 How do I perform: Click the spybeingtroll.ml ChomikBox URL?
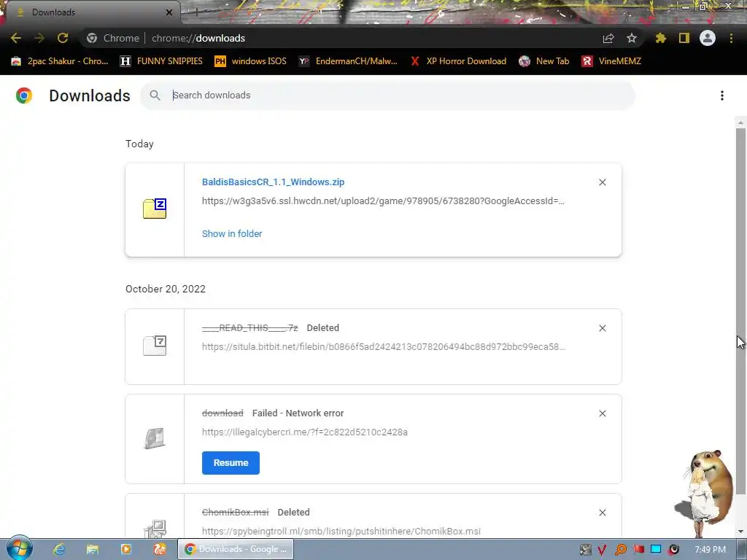pos(341,531)
